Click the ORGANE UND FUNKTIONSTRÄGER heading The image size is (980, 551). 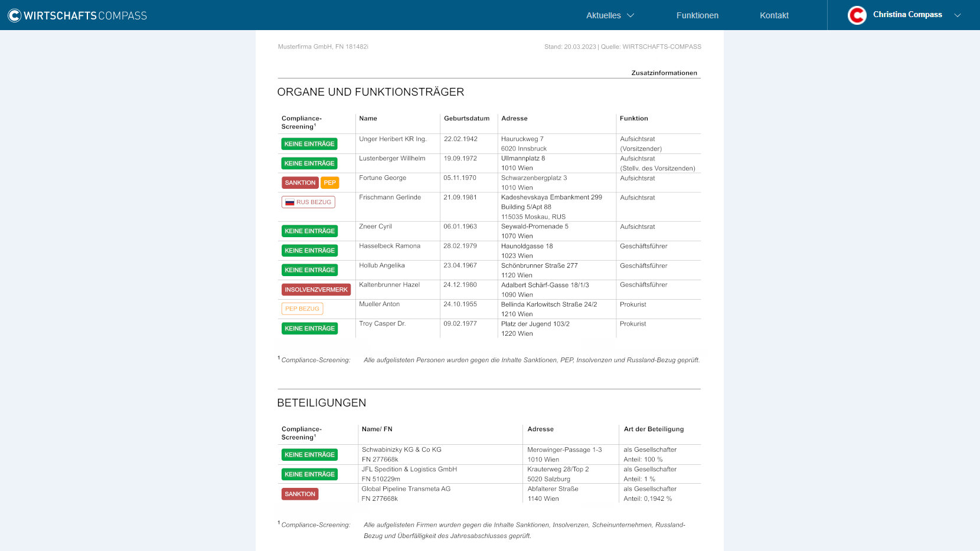pos(371,92)
